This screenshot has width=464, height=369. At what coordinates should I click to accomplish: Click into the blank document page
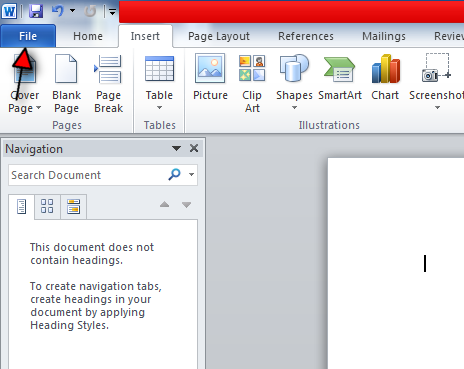(x=396, y=263)
